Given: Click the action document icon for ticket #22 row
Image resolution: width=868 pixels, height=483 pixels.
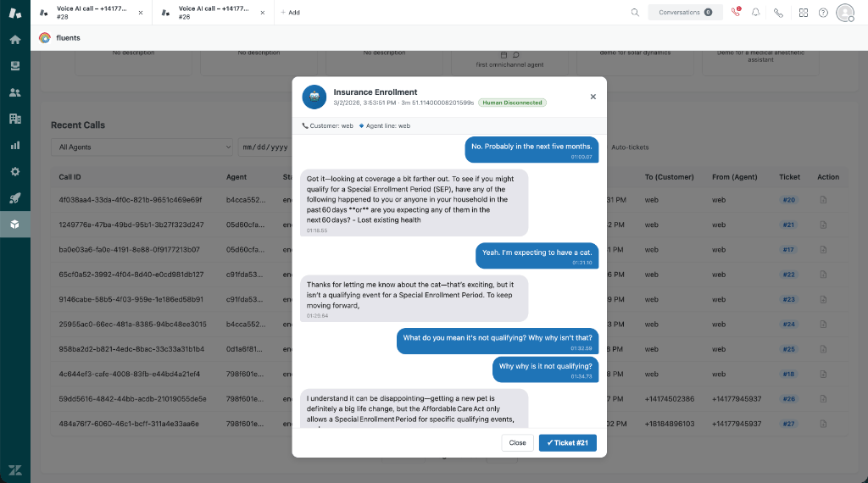Looking at the screenshot, I should [823, 275].
